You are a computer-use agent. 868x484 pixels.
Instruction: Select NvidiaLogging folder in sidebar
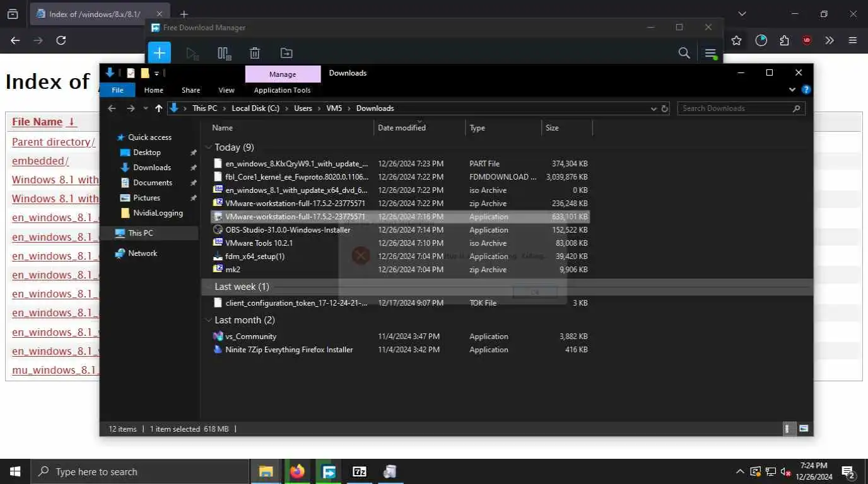click(158, 213)
